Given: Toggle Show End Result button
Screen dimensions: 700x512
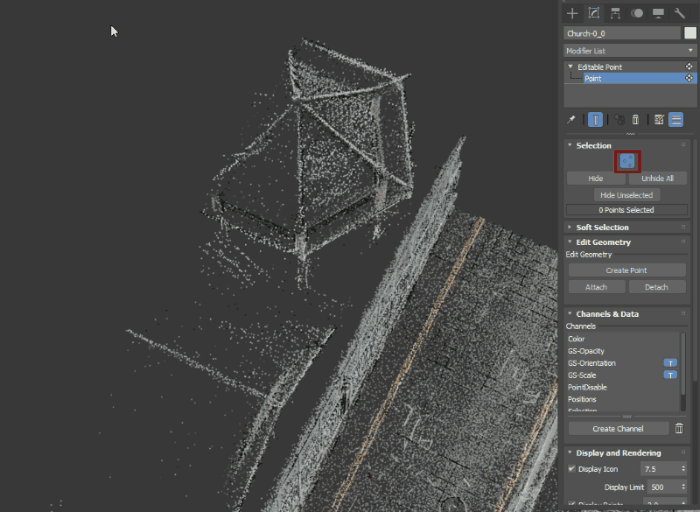Looking at the screenshot, I should [596, 120].
